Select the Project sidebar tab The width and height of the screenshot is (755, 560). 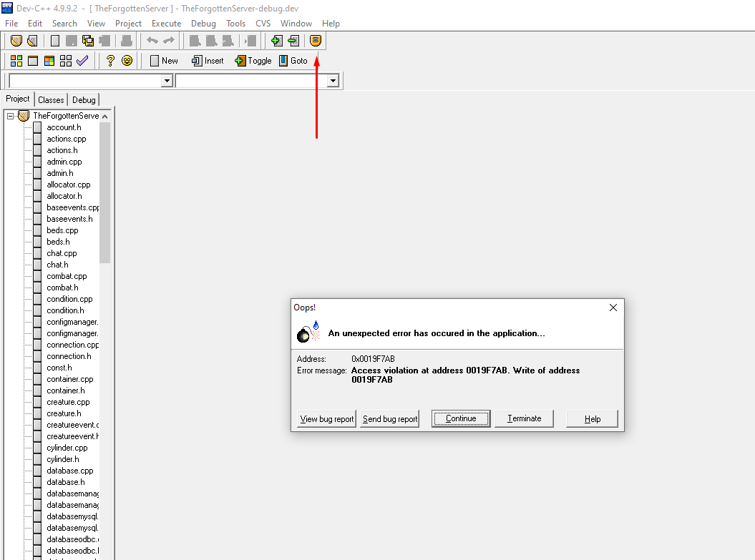(x=18, y=99)
